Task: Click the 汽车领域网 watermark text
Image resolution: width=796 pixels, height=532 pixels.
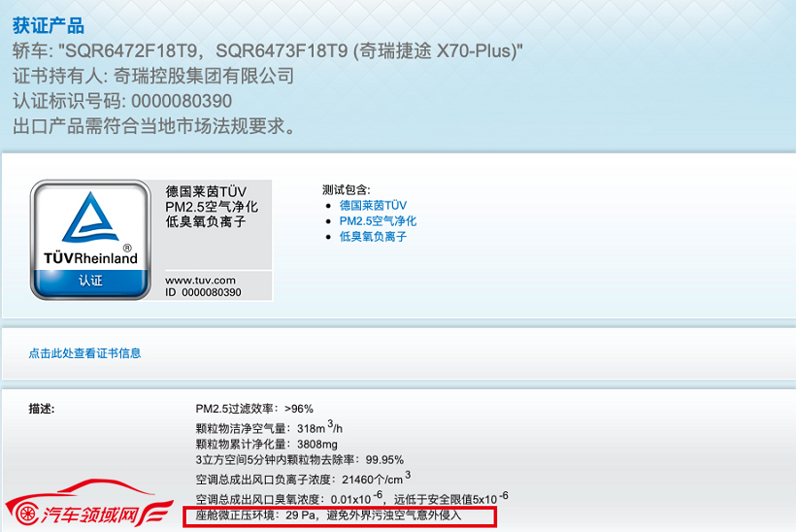Action: click(x=90, y=515)
